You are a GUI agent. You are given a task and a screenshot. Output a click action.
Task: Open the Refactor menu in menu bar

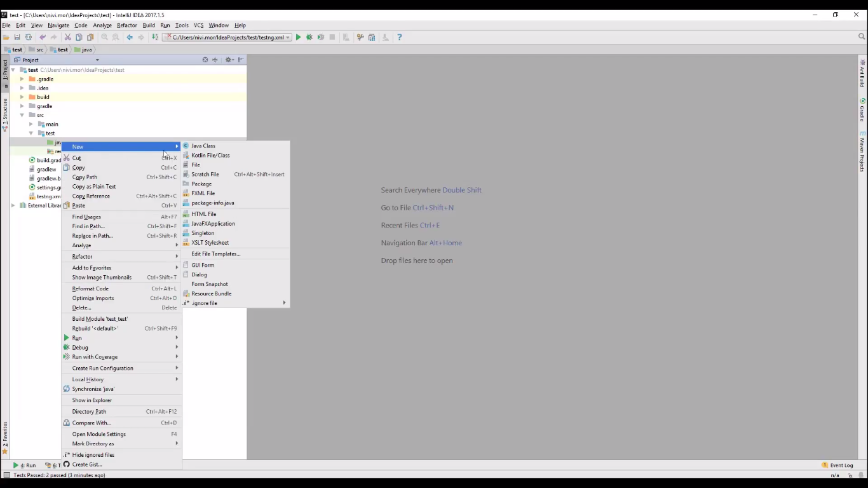click(126, 25)
